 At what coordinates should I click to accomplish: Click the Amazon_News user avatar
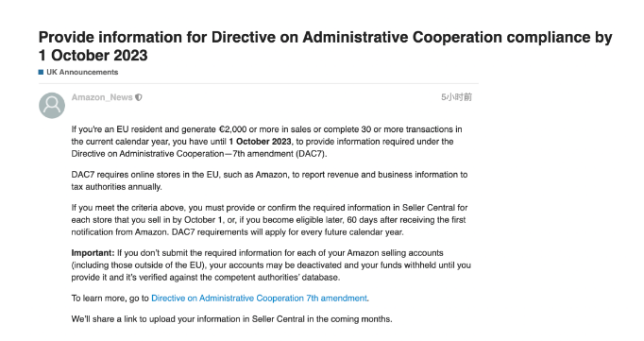(52, 105)
